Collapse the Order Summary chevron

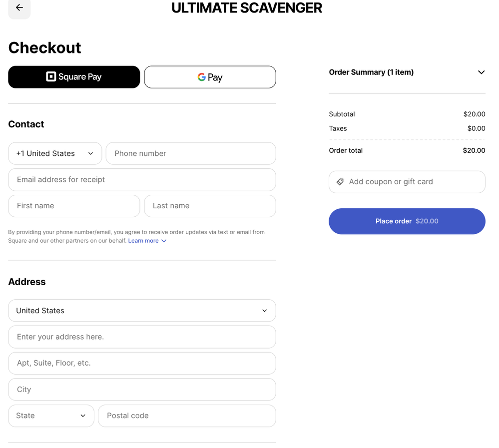click(x=481, y=72)
